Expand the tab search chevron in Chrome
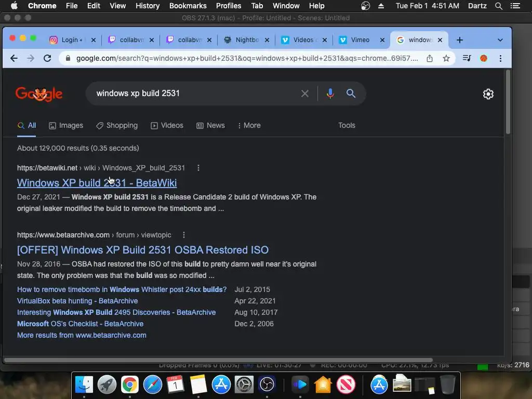Image resolution: width=532 pixels, height=399 pixels. click(x=500, y=40)
